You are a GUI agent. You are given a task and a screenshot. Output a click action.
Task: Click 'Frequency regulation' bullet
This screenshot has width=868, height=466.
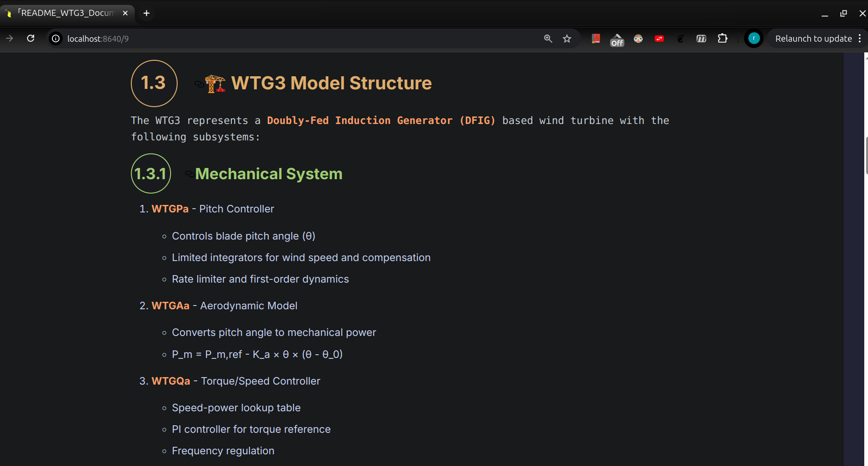223,451
